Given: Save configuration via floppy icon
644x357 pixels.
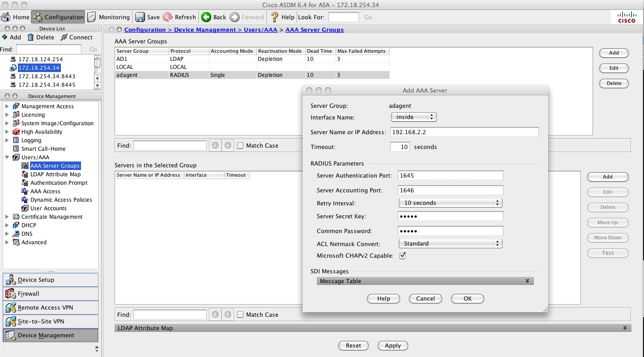Looking at the screenshot, I should 140,17.
